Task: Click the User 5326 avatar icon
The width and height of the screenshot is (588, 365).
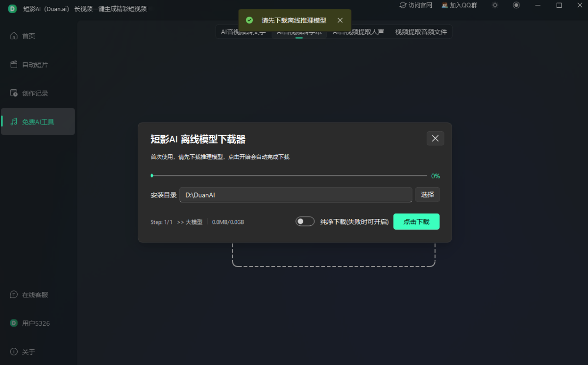Action: tap(14, 323)
